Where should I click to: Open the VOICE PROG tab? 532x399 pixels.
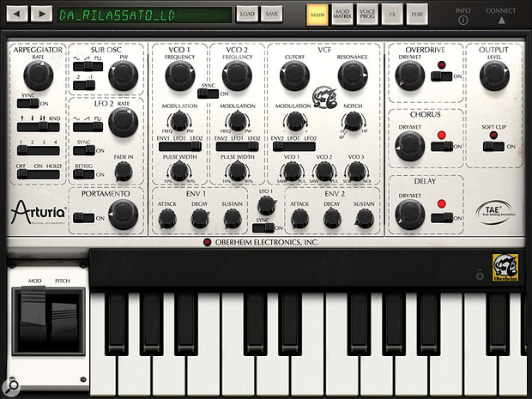click(367, 15)
